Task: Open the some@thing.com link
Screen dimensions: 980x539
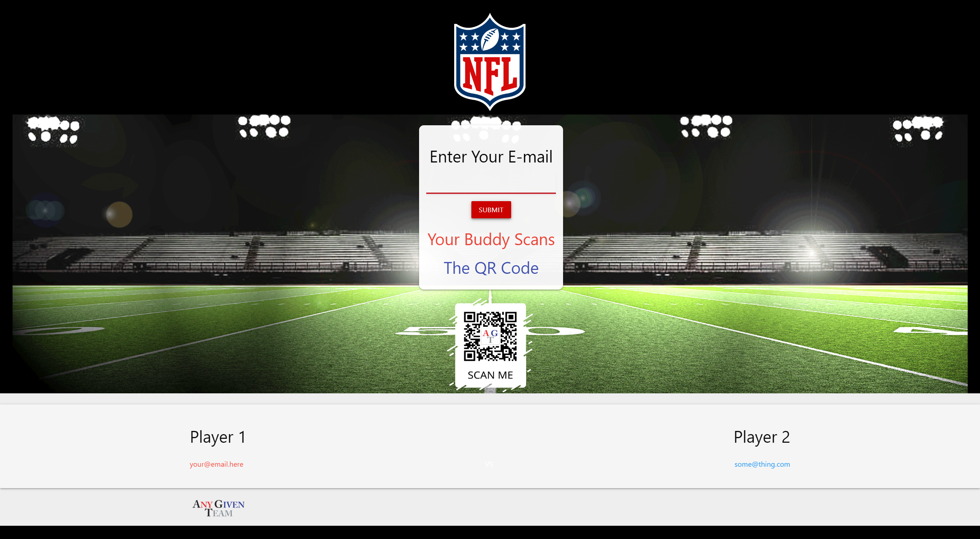Action: coord(762,464)
